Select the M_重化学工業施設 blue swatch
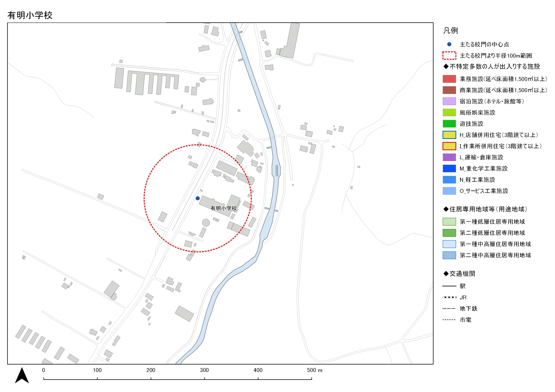This screenshot has width=555, height=392. pyautogui.click(x=449, y=169)
